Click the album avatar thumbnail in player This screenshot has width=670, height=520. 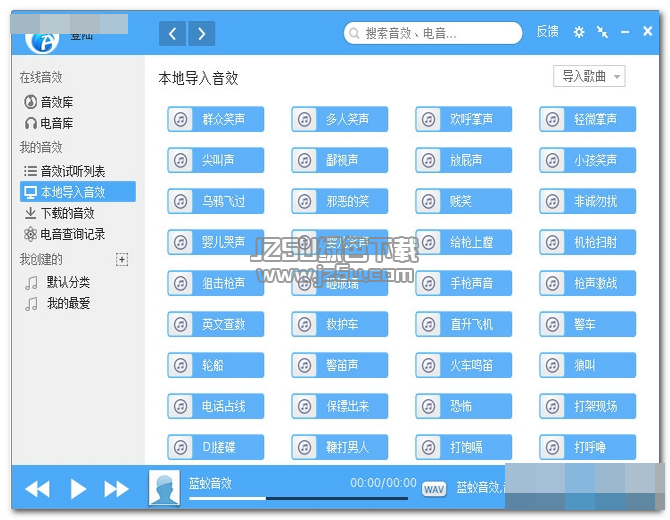[x=164, y=488]
